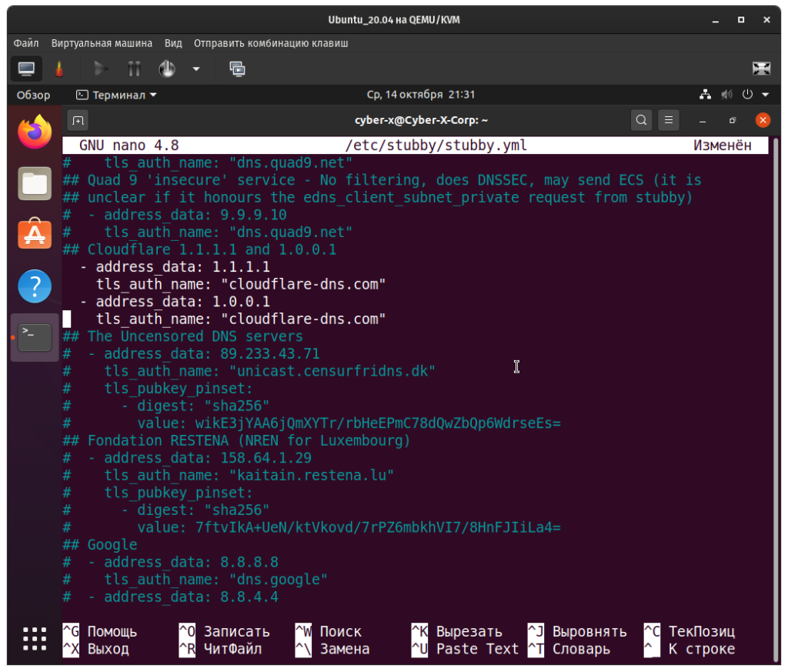Click the terminal search magnifier icon

pyautogui.click(x=641, y=120)
